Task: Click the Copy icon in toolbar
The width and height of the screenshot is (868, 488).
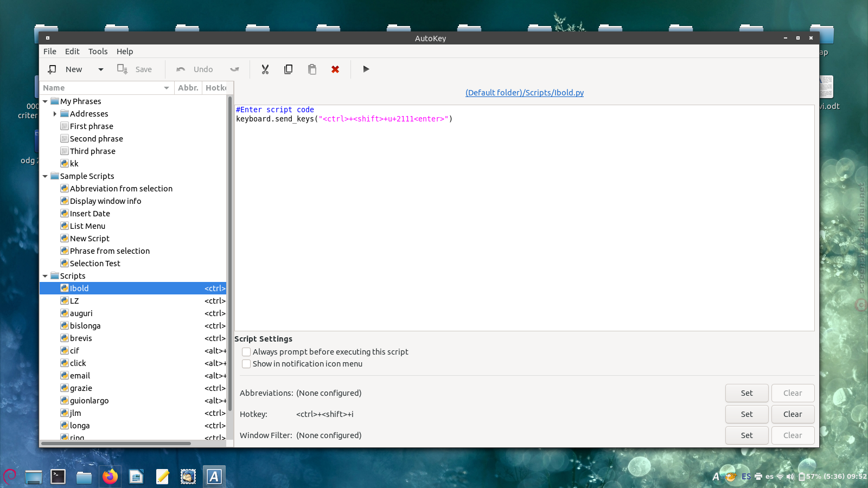Action: pos(289,69)
